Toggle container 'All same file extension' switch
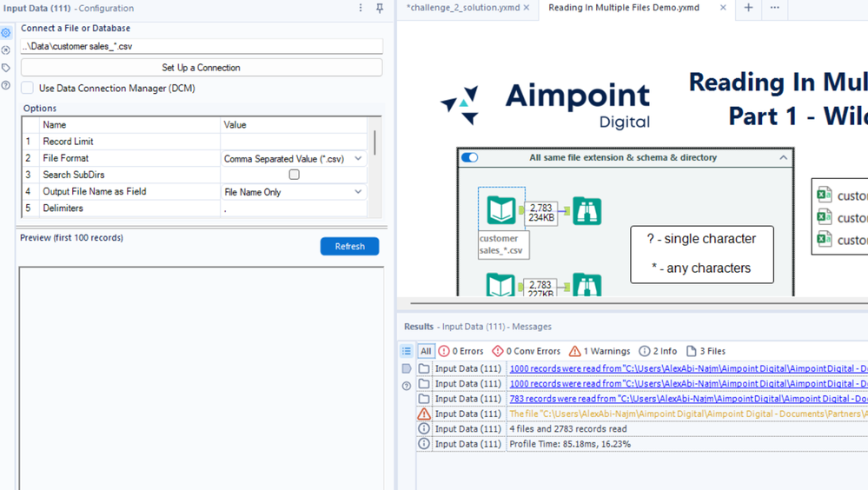 469,158
